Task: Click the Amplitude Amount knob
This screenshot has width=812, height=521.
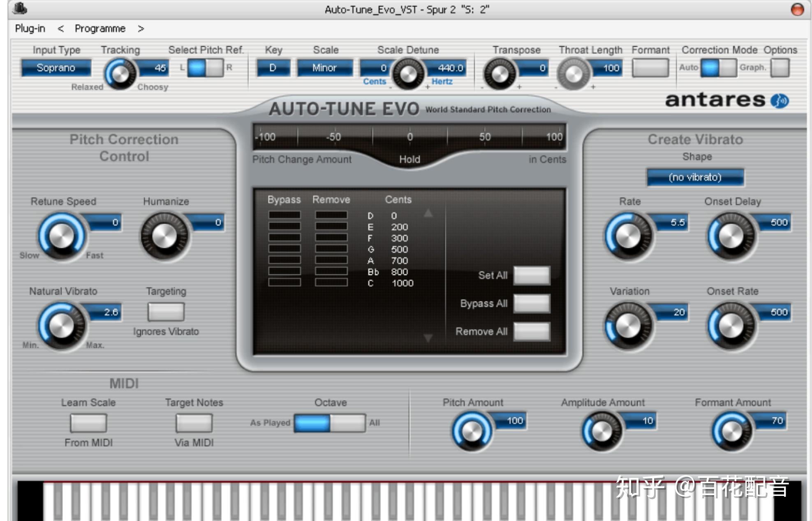Action: click(602, 431)
